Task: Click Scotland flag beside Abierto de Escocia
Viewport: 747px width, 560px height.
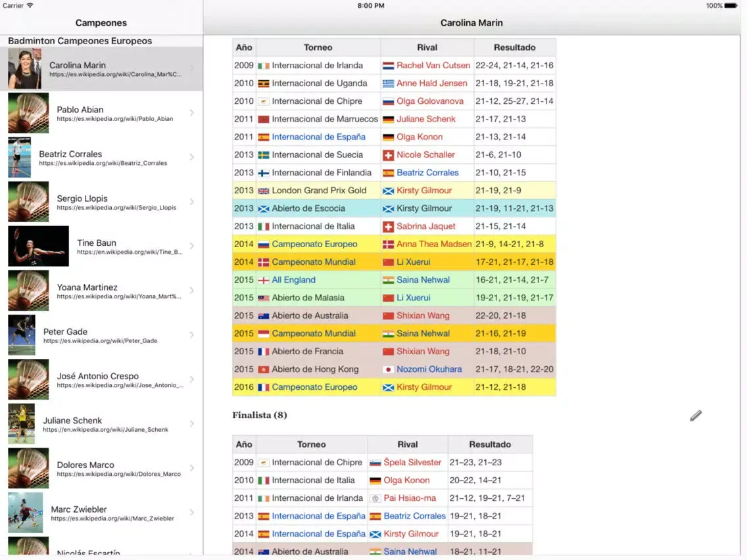Action: [x=264, y=208]
